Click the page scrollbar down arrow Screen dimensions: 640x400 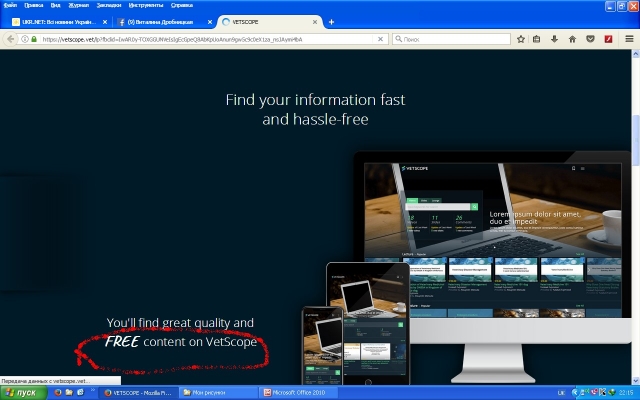[636, 380]
